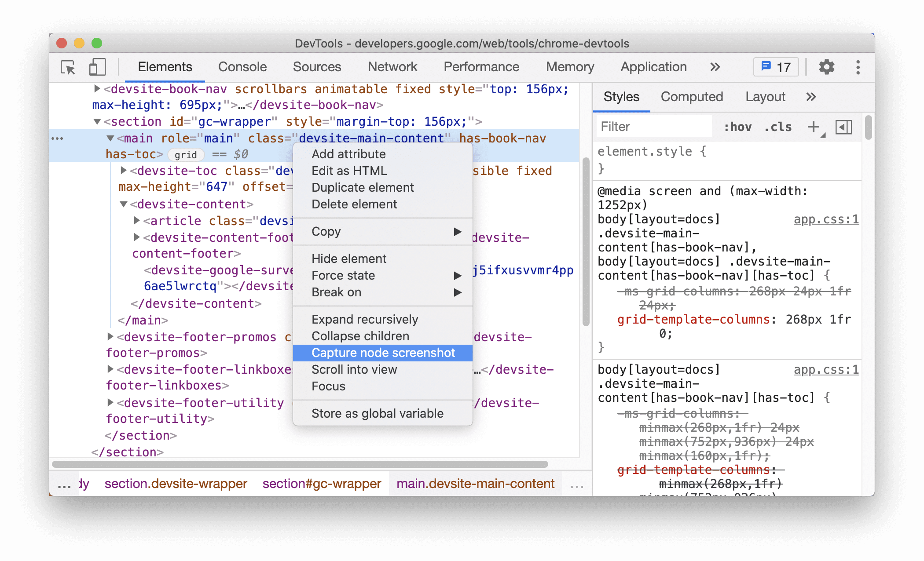Select Edit as HTML option
The width and height of the screenshot is (924, 561).
coord(347,171)
